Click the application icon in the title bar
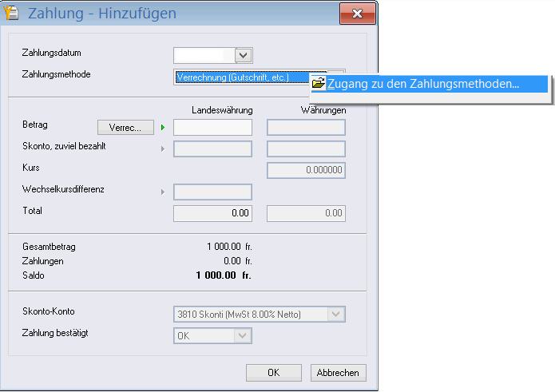 point(13,14)
